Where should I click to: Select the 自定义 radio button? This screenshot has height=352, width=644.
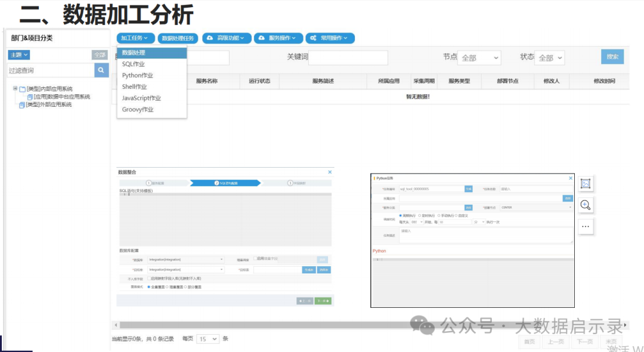coord(456,215)
